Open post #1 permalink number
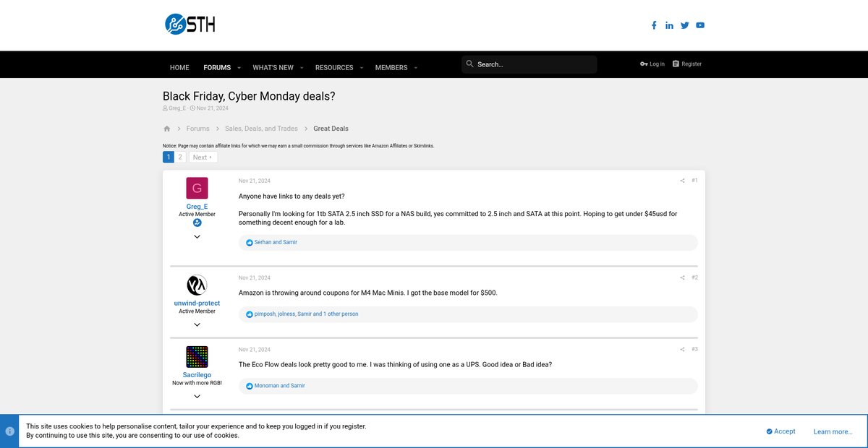The height and width of the screenshot is (448, 868). tap(694, 181)
